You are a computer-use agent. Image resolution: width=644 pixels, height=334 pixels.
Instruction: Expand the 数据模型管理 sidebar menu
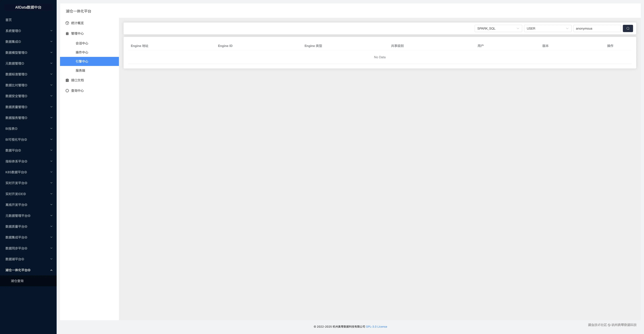pyautogui.click(x=28, y=52)
